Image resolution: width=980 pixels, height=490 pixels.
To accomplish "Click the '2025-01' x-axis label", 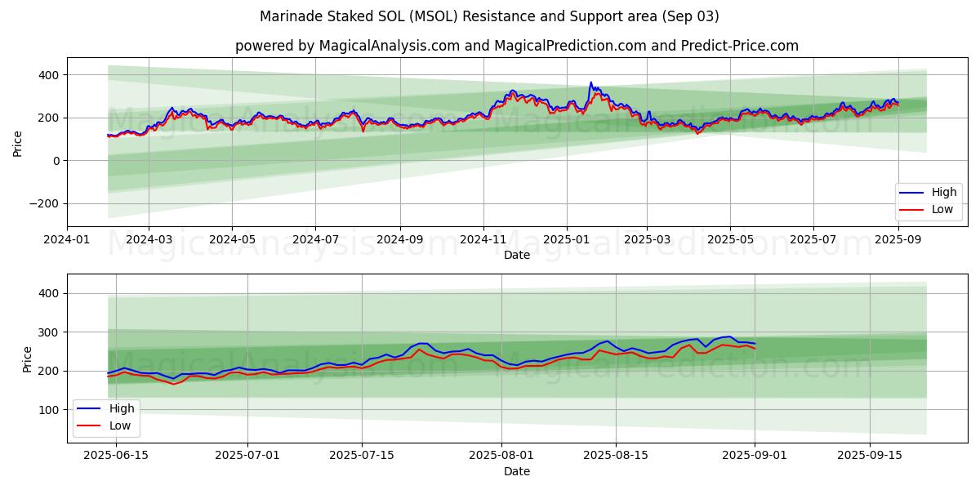I will (x=567, y=240).
